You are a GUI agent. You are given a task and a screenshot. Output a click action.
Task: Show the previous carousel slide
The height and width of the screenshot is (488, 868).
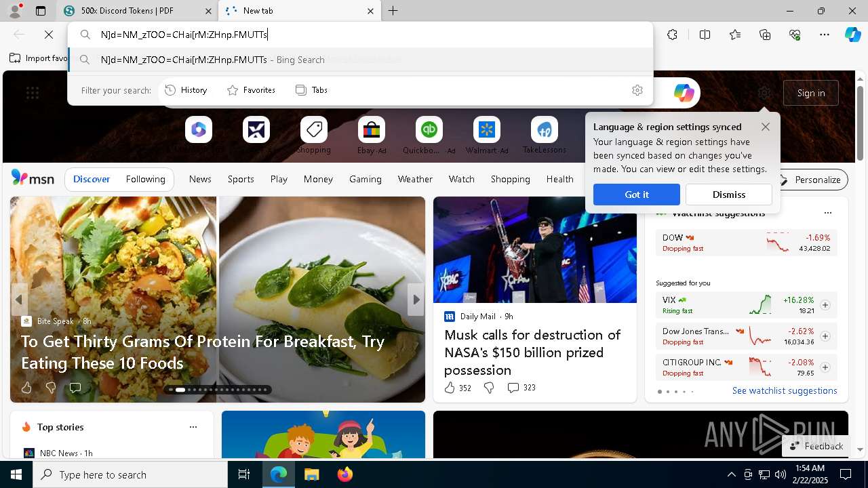pyautogui.click(x=19, y=299)
